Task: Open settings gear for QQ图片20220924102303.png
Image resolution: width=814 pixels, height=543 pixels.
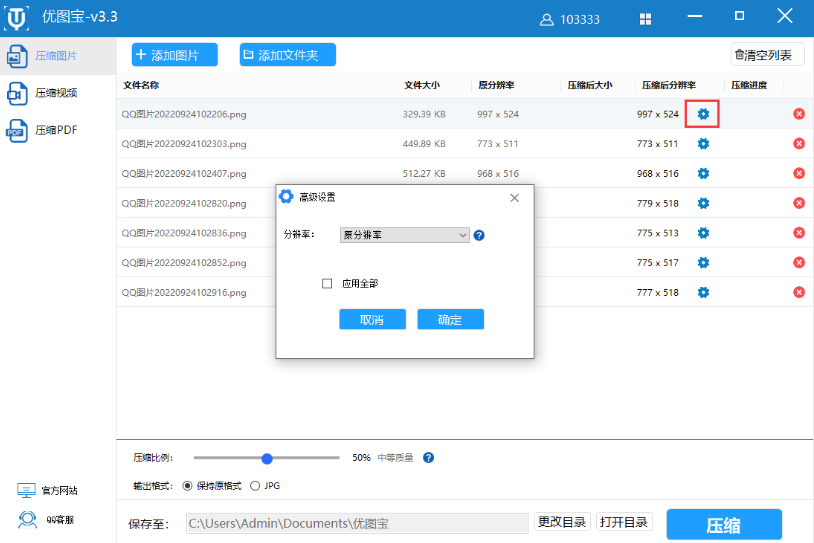Action: pos(703,144)
